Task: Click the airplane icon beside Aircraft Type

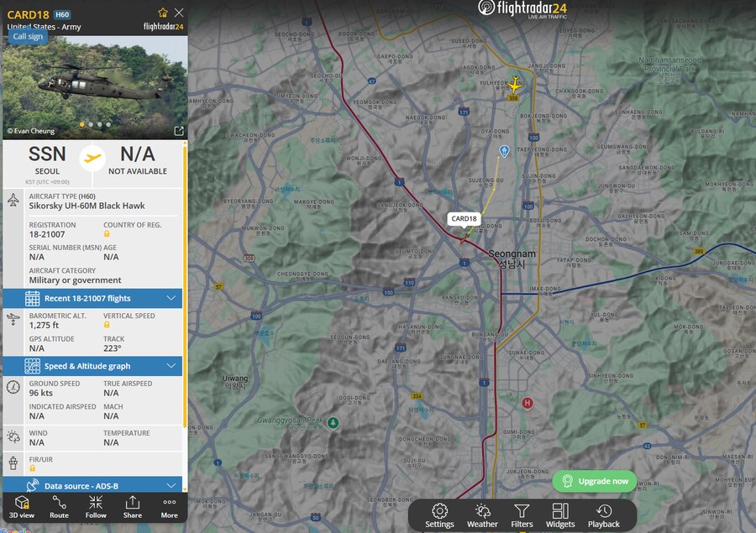Action: click(13, 200)
